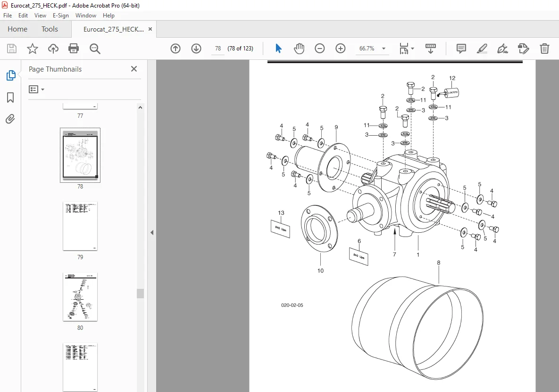Screen dimensions: 559x392
Task: Open the Find text search tool
Action: [x=95, y=49]
